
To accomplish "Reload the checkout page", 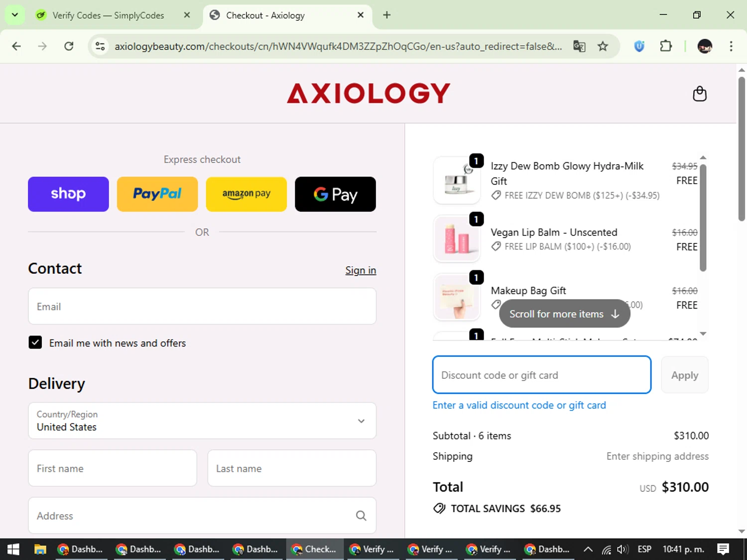I will [69, 46].
